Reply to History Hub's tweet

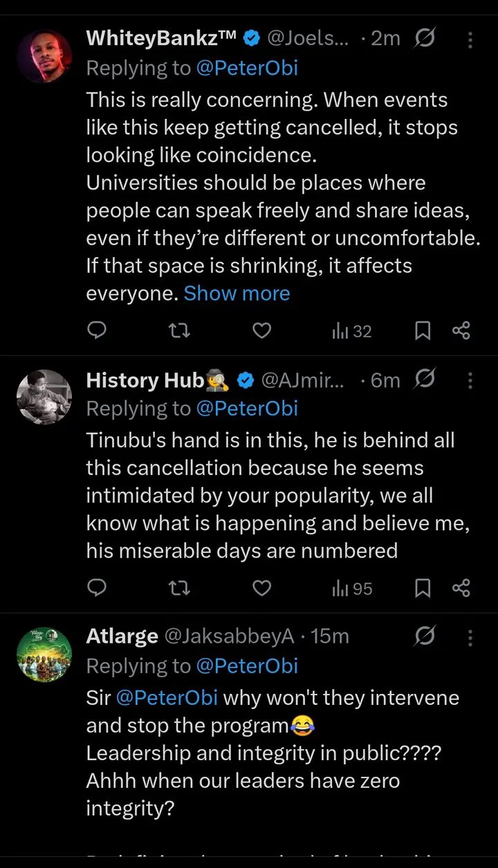[98, 588]
